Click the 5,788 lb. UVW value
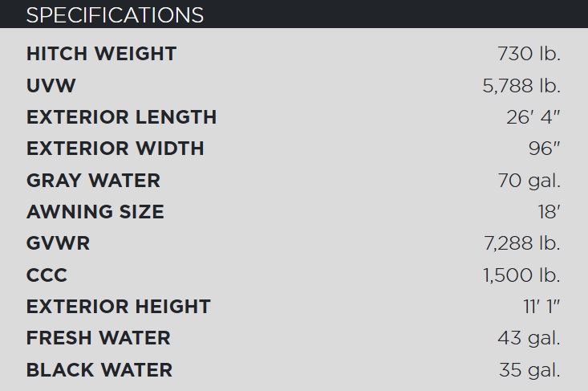Image resolution: width=588 pixels, height=391 pixels. [521, 86]
